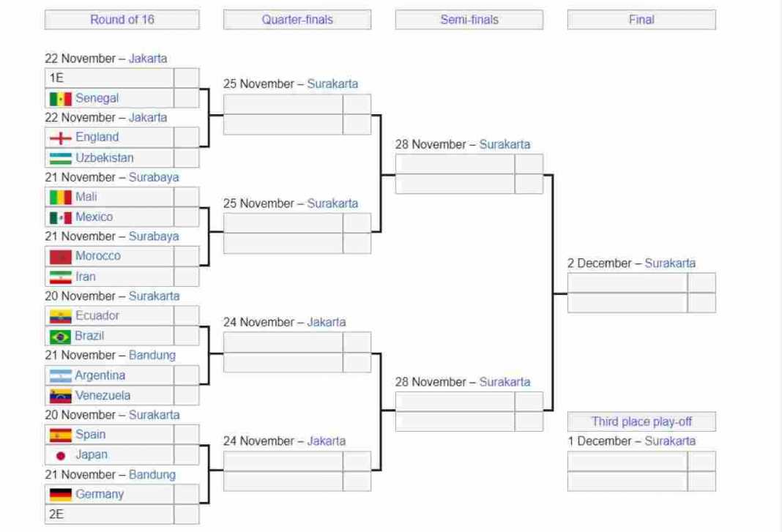The width and height of the screenshot is (782, 532).
Task: Open the Iran team link
Action: (x=85, y=277)
